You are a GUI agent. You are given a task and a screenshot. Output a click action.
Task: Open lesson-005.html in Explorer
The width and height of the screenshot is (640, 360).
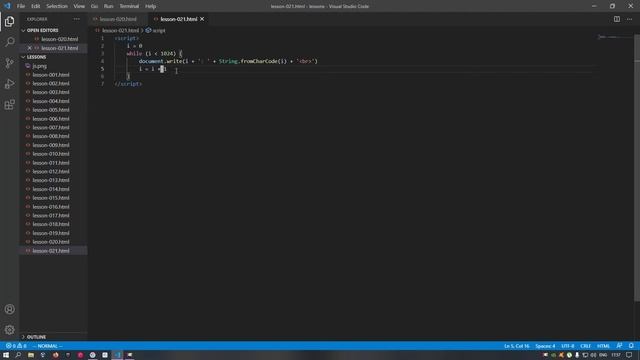click(51, 110)
